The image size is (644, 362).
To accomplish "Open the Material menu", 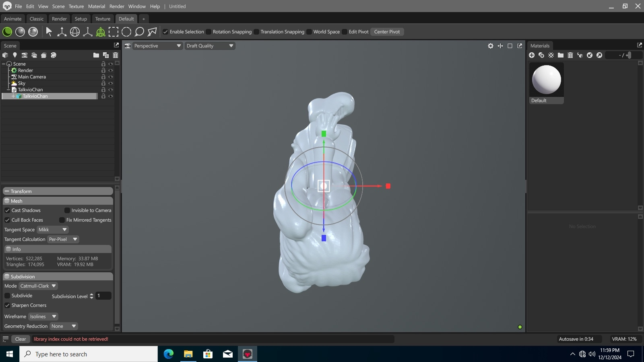I will coord(97,6).
